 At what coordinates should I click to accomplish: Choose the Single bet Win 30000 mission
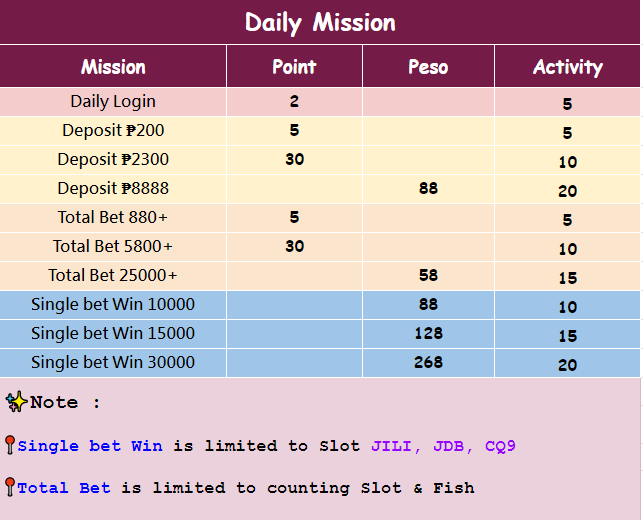pos(113,363)
